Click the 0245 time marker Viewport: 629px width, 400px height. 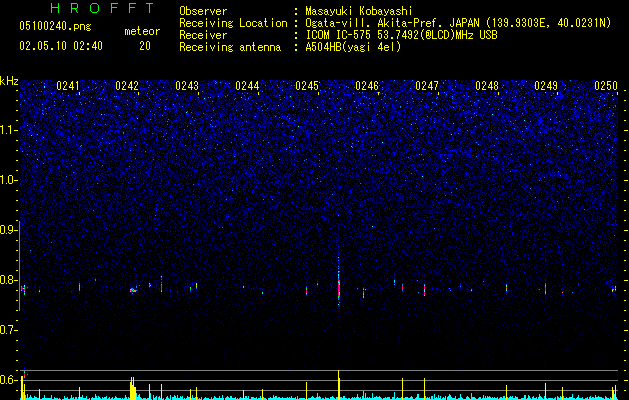coord(307,86)
